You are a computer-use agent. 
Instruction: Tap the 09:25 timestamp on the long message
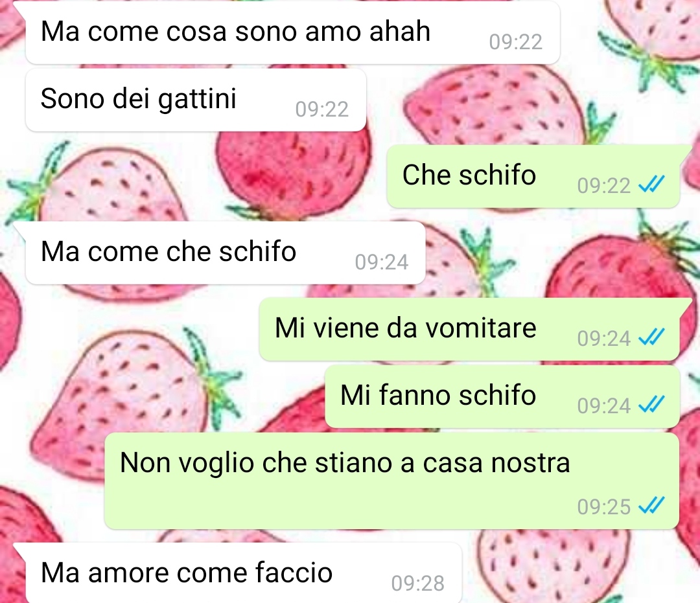click(x=603, y=506)
